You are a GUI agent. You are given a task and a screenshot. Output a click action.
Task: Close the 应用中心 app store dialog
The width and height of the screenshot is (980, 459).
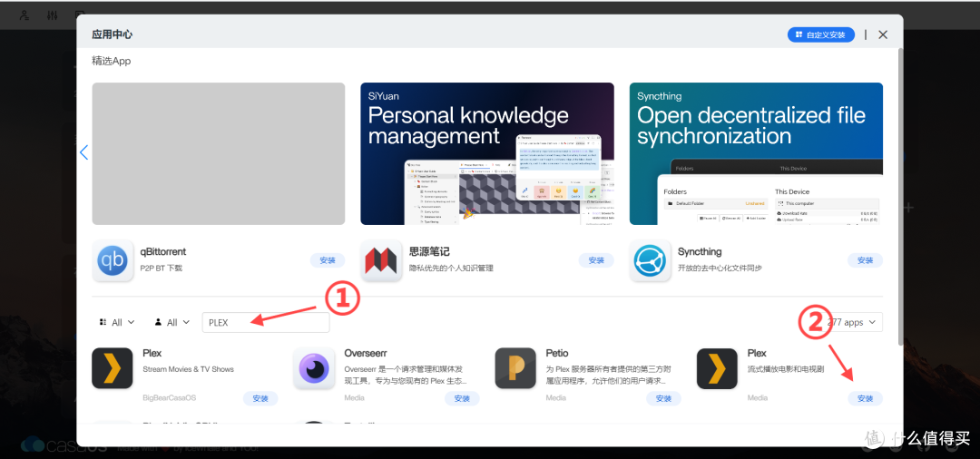[883, 35]
